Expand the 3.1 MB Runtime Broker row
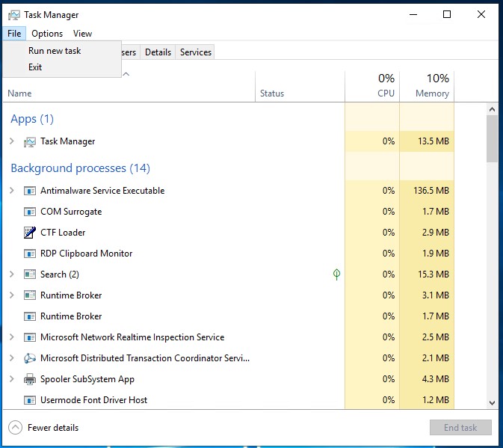 [x=12, y=295]
